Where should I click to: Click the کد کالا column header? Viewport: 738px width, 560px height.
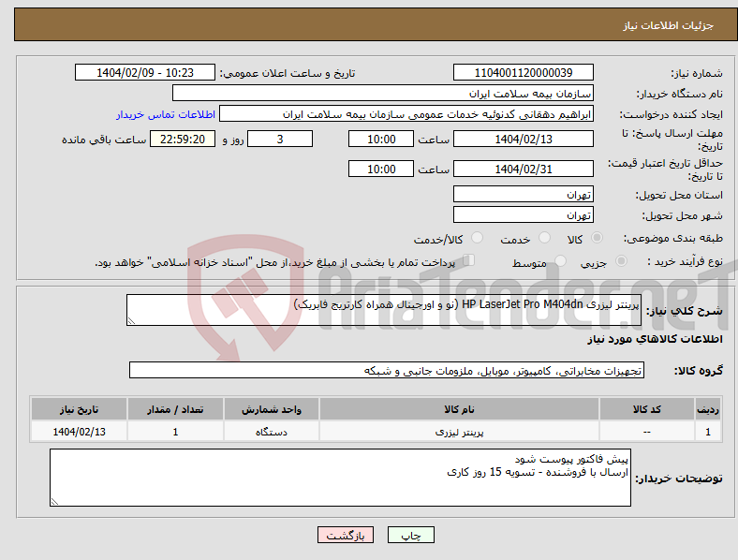tap(647, 409)
